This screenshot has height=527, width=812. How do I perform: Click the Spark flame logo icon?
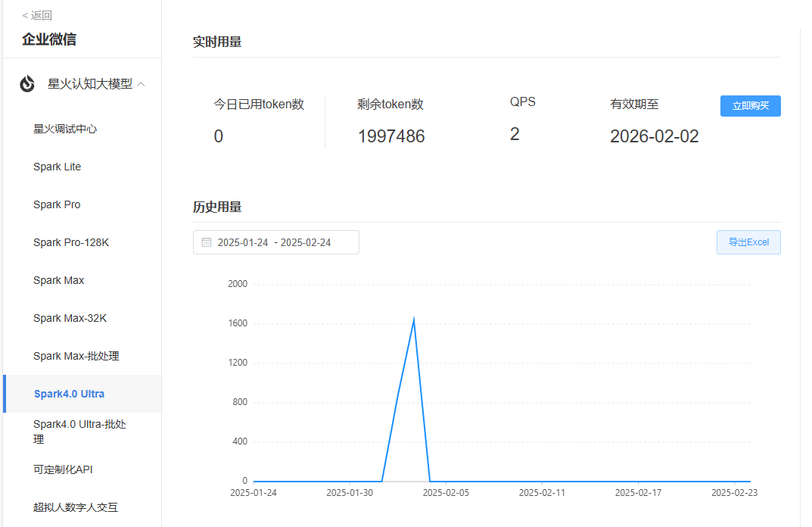(27, 84)
